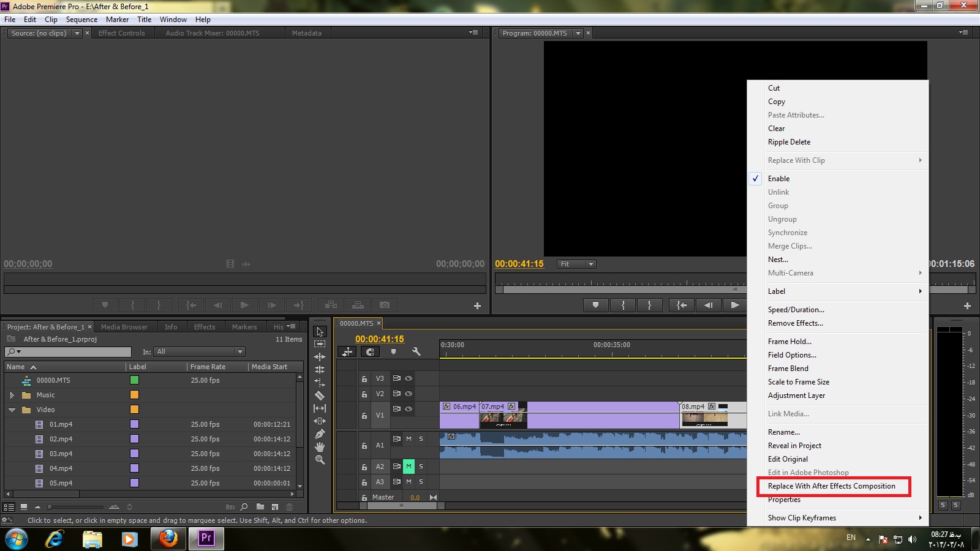The width and height of the screenshot is (980, 551).
Task: Collapse the Video bin
Action: pyautogui.click(x=12, y=410)
